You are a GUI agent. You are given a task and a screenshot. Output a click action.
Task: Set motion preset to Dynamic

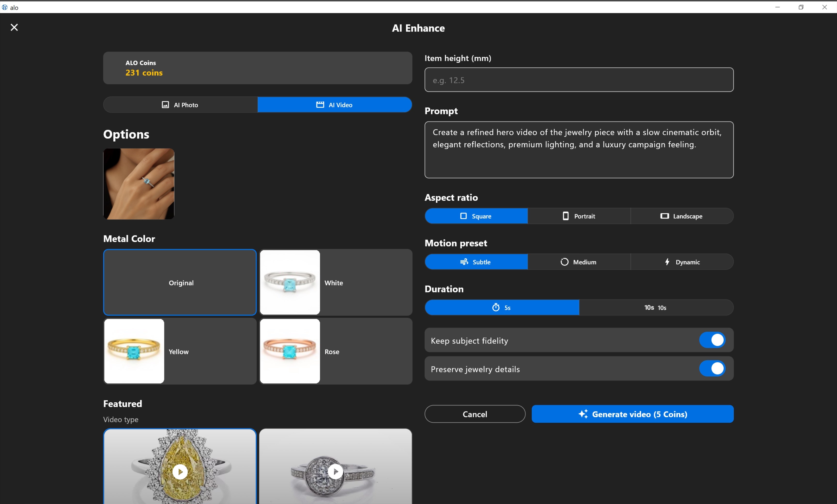coord(682,262)
